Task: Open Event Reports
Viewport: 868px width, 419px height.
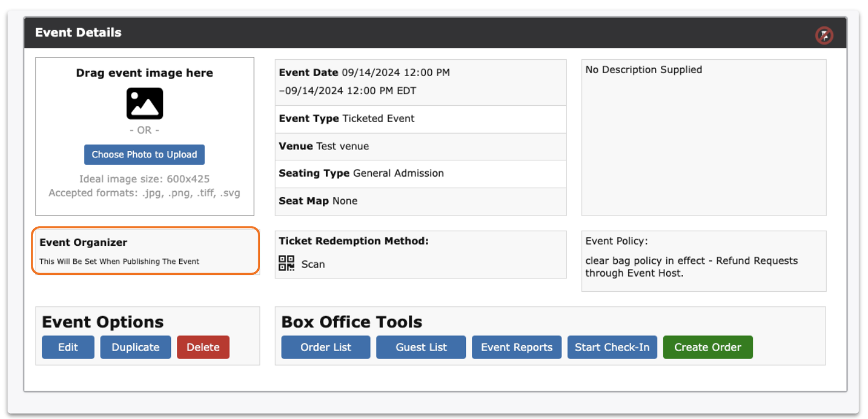Action: click(517, 348)
